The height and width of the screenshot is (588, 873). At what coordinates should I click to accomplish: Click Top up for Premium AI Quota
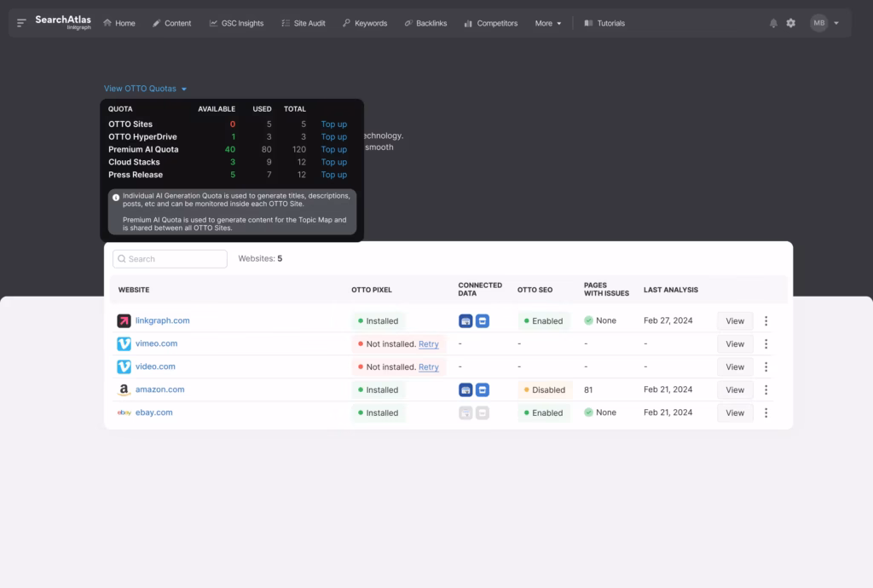point(333,149)
